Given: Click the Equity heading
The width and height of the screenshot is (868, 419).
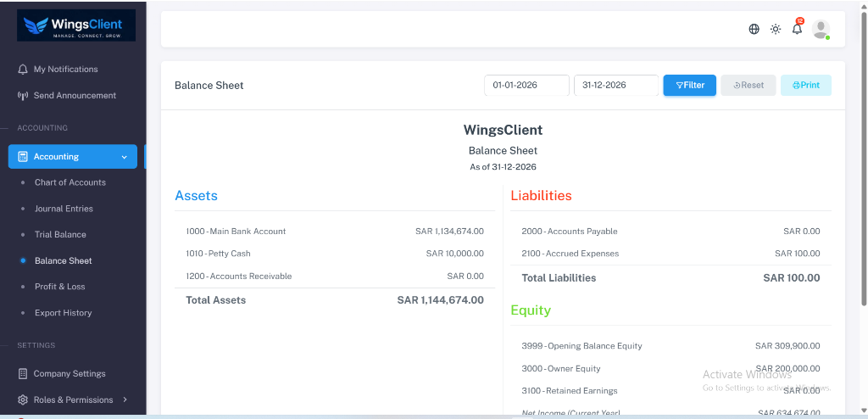Looking at the screenshot, I should (x=531, y=310).
